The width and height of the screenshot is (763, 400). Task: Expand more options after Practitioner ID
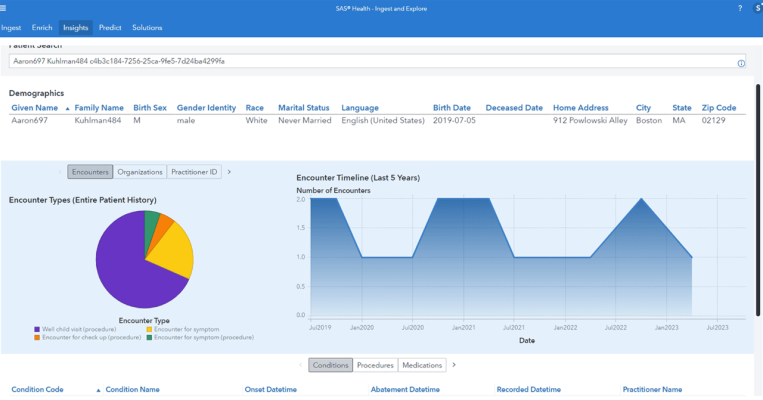pyautogui.click(x=229, y=172)
